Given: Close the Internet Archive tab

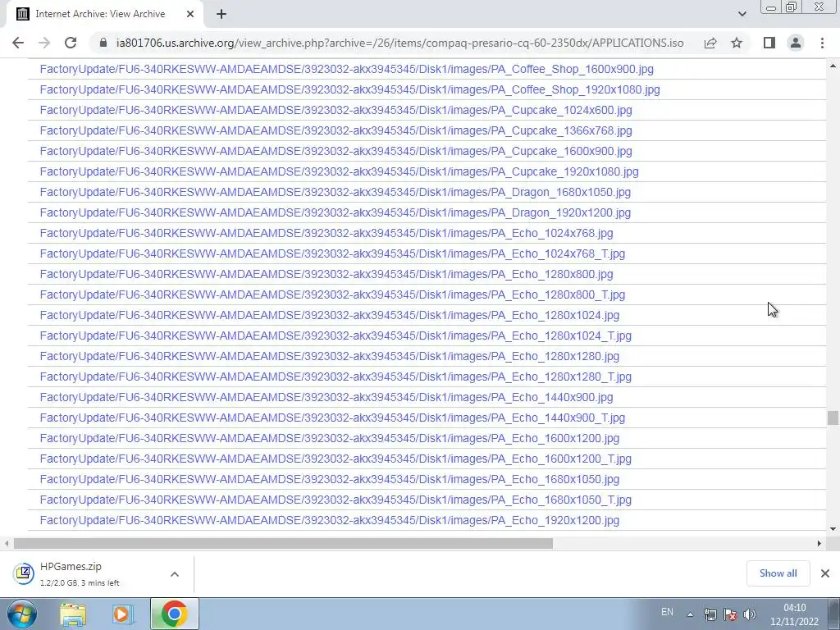Looking at the screenshot, I should tap(190, 14).
